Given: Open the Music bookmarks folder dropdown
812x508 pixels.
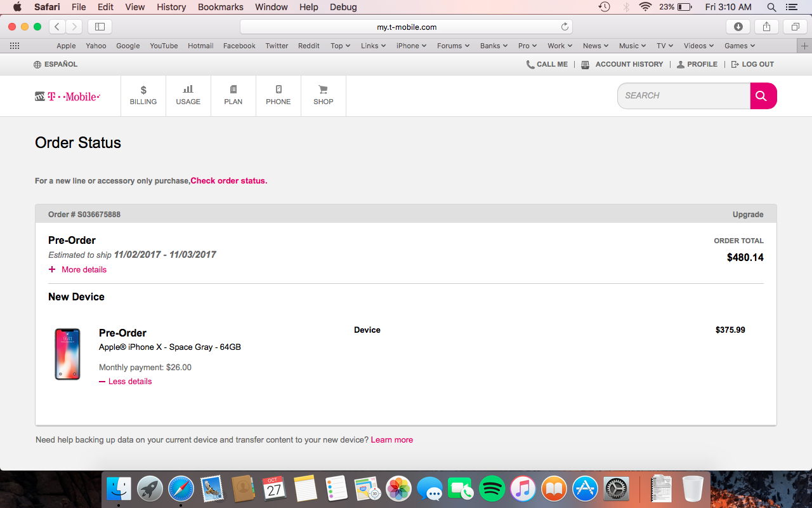Looking at the screenshot, I should coord(632,46).
